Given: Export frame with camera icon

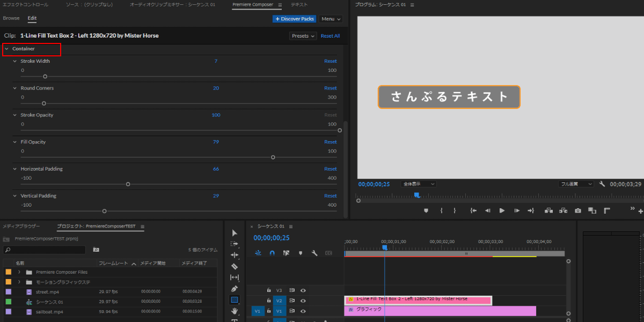Looking at the screenshot, I should pyautogui.click(x=578, y=211).
